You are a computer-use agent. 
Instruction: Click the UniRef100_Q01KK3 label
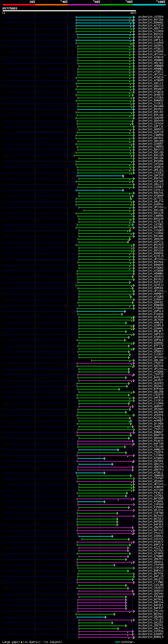click(151, 383)
